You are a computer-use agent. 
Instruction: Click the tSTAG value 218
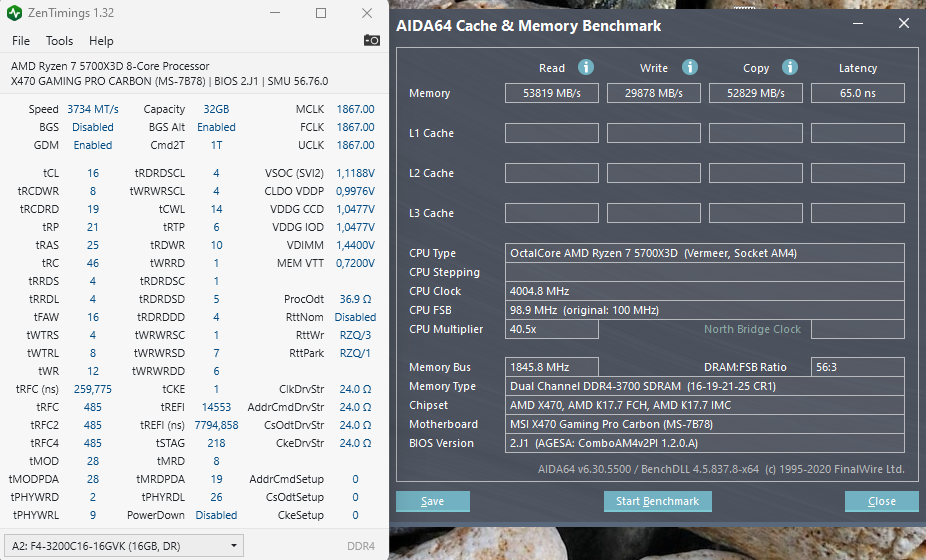(216, 443)
